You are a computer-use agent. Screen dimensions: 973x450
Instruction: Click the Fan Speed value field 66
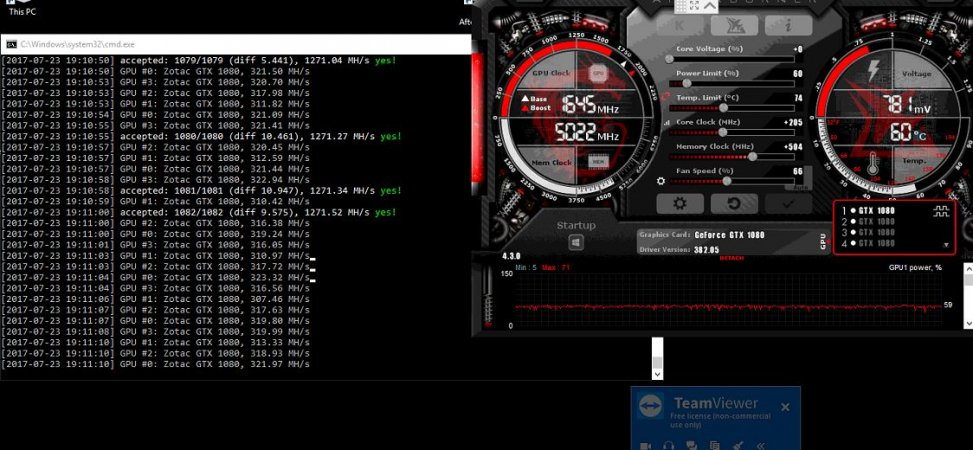797,171
